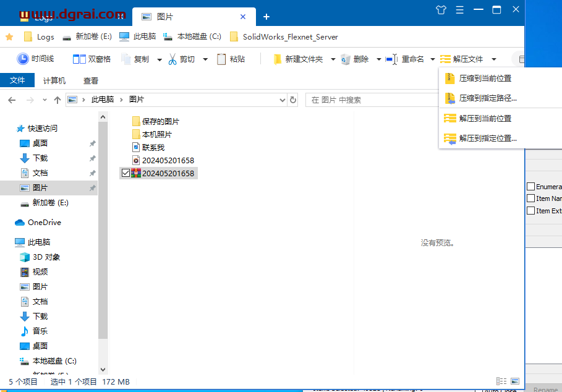Open 文档 under quick access
The height and width of the screenshot is (392, 562).
(33, 173)
